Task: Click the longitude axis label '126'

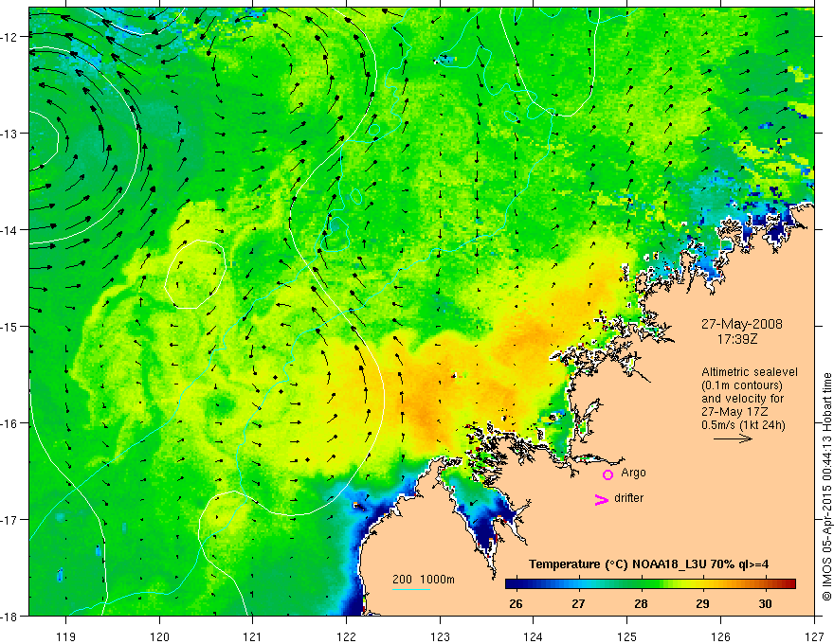Action: click(x=720, y=636)
